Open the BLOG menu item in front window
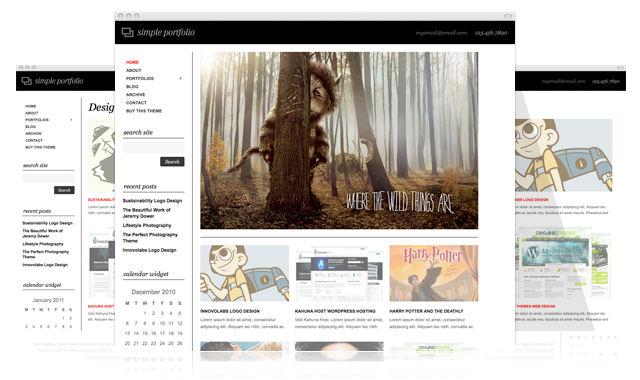640x380 pixels. point(132,87)
